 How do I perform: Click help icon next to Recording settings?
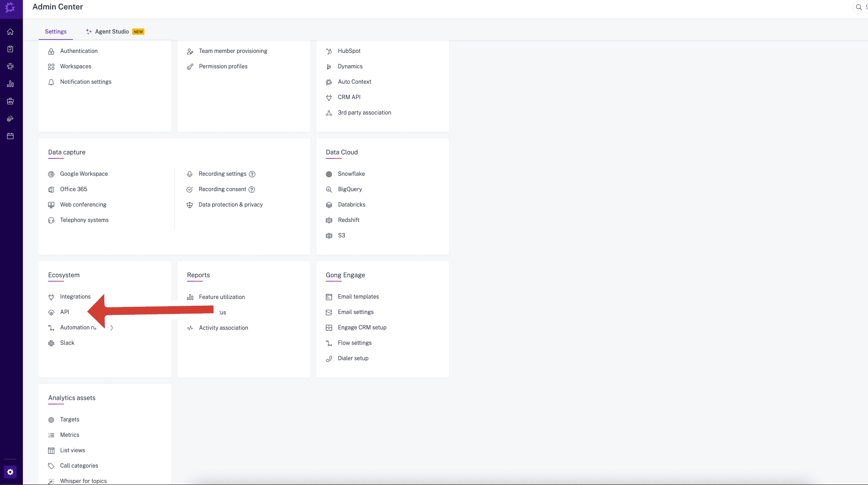click(x=252, y=174)
